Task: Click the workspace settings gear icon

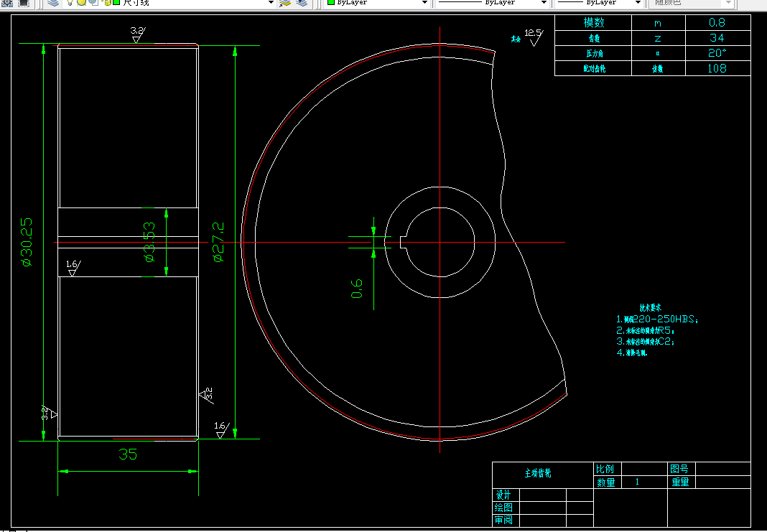Action: click(x=8, y=2)
